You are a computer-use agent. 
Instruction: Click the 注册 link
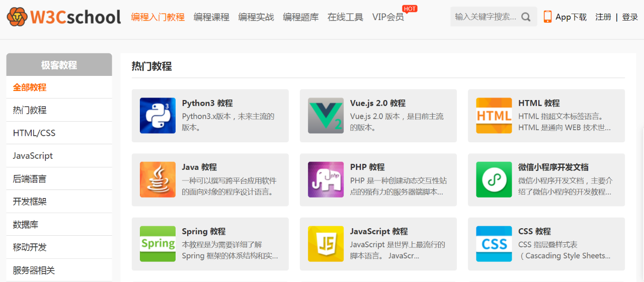point(603,17)
